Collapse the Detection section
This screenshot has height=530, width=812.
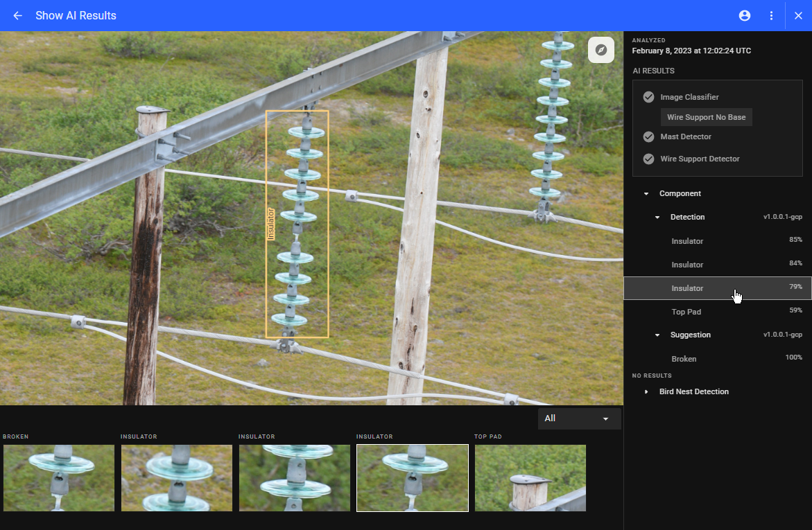pos(657,218)
